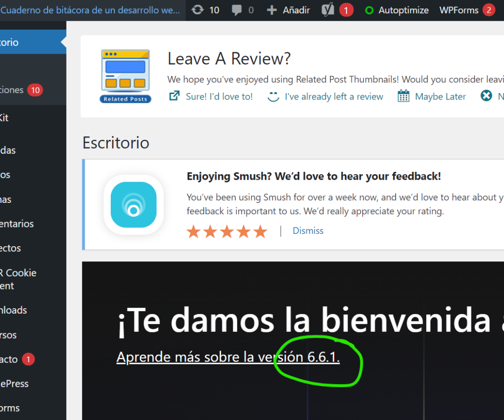
Task: Rate Smush with the fourth star
Action: 244,231
